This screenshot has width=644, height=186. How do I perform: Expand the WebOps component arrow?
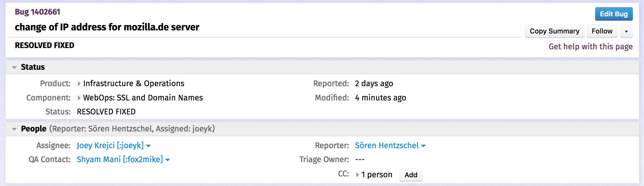tap(79, 98)
